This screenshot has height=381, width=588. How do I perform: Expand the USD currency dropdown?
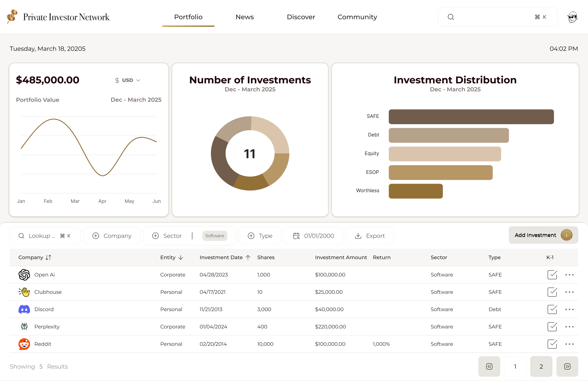coord(128,80)
